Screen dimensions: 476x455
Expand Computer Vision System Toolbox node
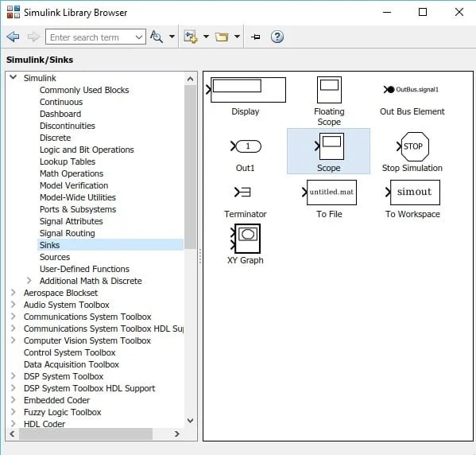pyautogui.click(x=13, y=340)
